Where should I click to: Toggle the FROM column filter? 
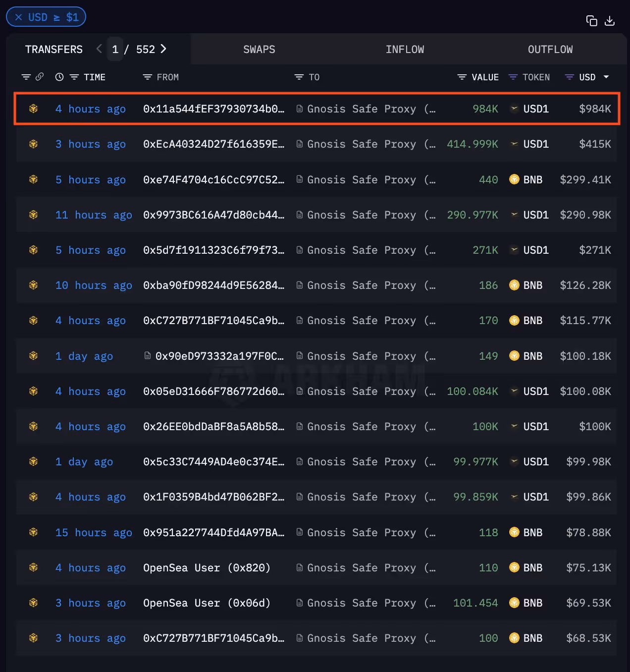147,77
